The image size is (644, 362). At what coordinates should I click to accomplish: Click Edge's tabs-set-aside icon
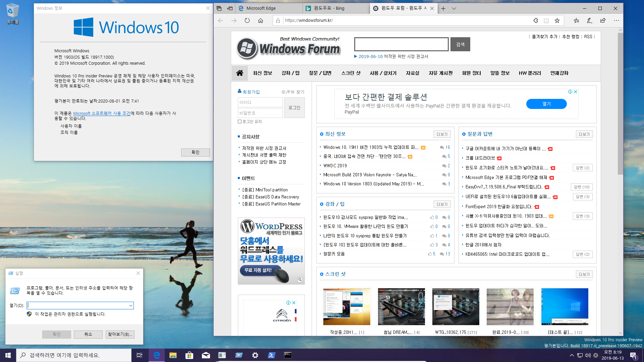219,8
